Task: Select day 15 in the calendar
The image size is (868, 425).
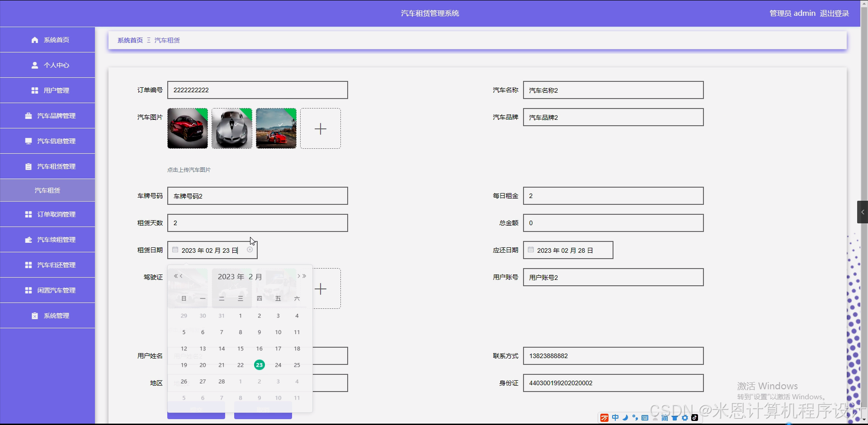Action: click(241, 349)
